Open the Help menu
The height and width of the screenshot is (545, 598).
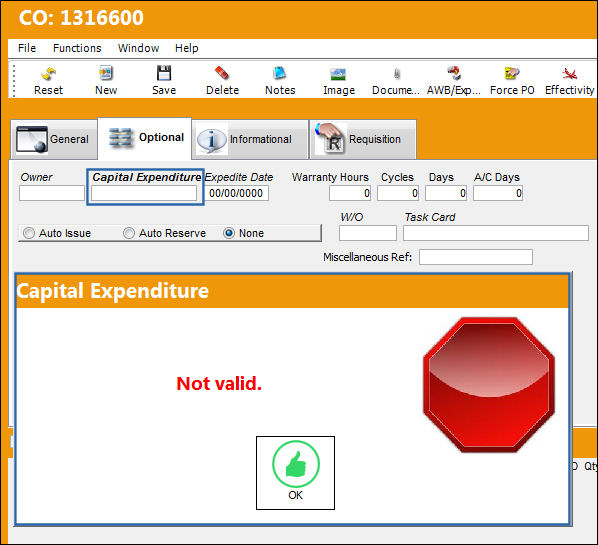coord(186,48)
